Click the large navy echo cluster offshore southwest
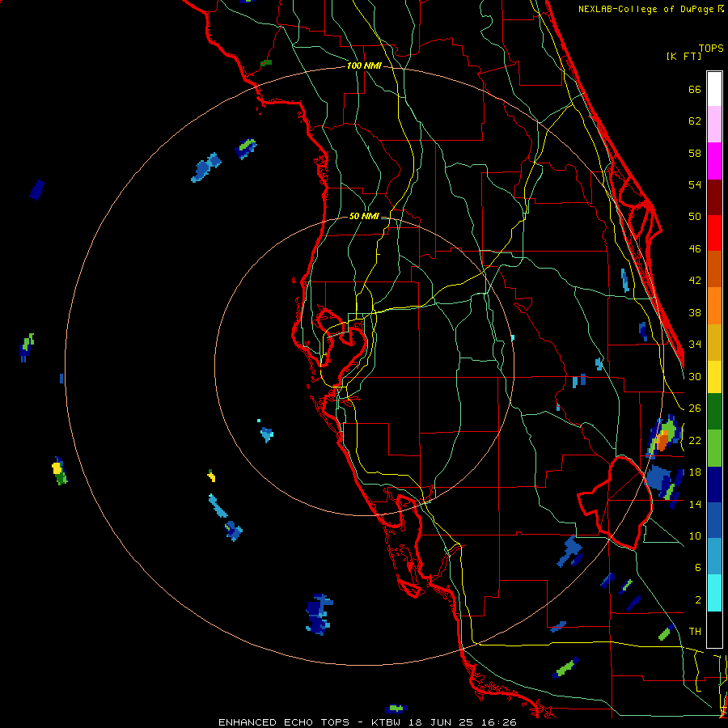The width and height of the screenshot is (728, 728). pyautogui.click(x=319, y=614)
